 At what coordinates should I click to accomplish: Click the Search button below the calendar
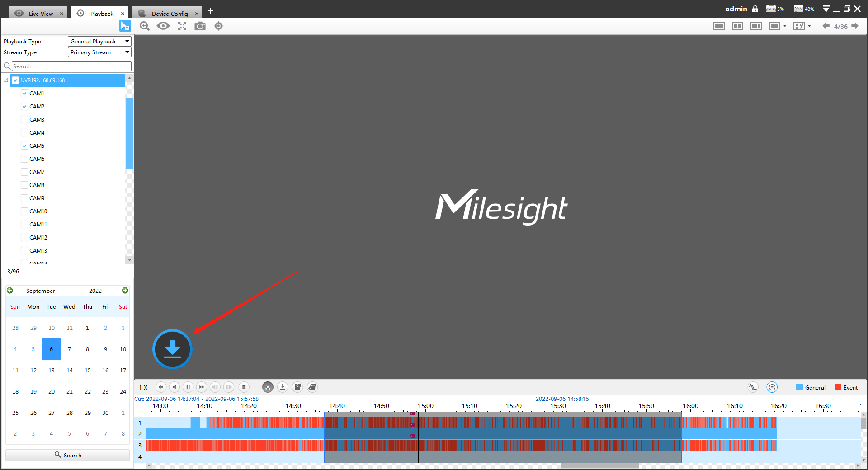click(68, 455)
